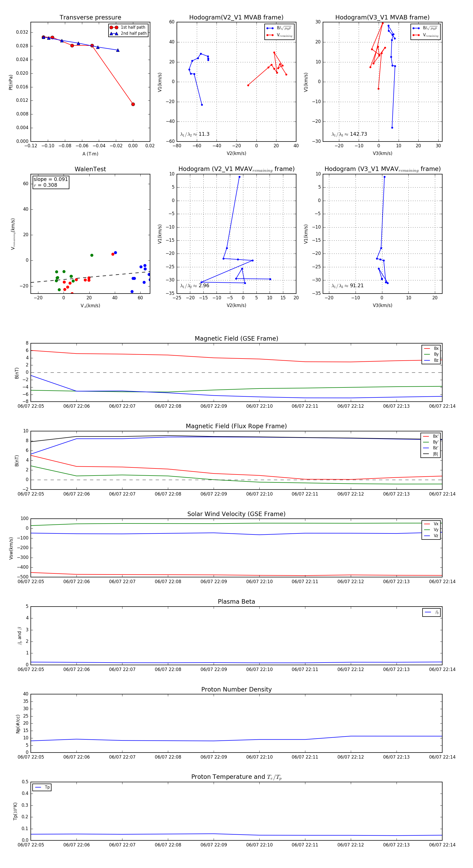Select the "1st half path" legend entry
This screenshot has width=473, height=868.
click(128, 27)
